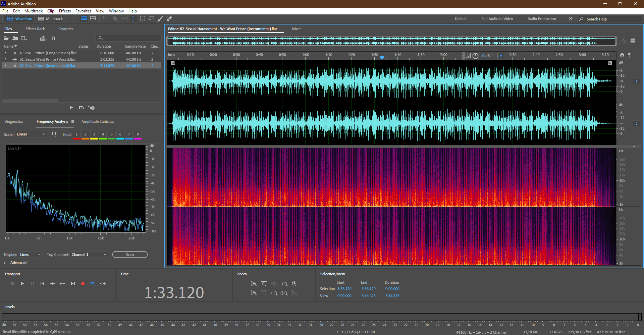Screen dimensions: 644x335
Task: Open the Files panel menu
Action: pos(17,29)
